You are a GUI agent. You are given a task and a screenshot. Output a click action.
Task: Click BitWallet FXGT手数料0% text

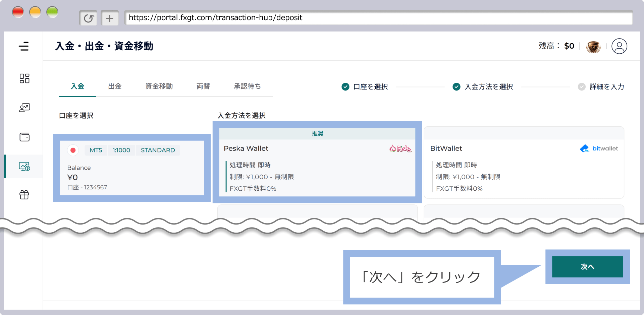[x=459, y=189]
